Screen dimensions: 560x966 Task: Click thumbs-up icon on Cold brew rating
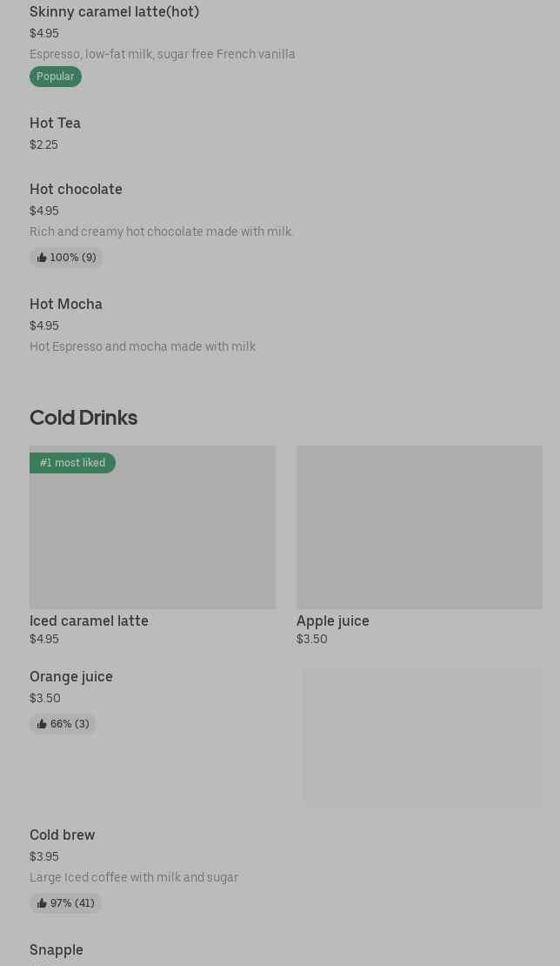click(42, 903)
